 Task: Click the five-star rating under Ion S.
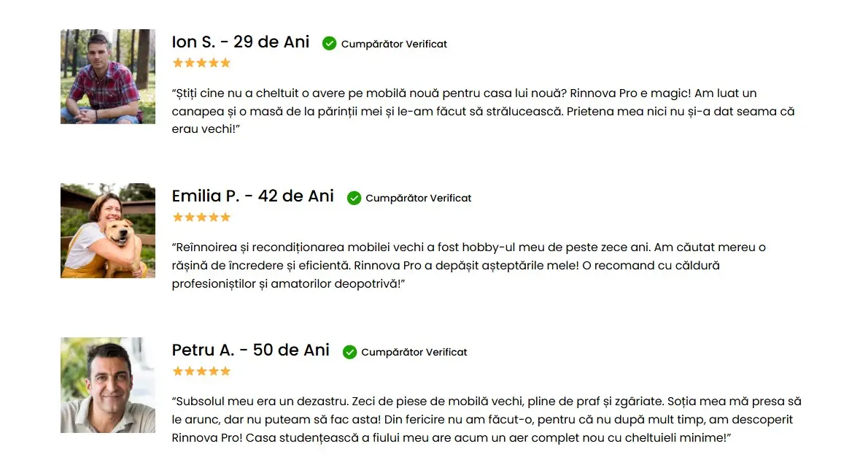[x=201, y=63]
